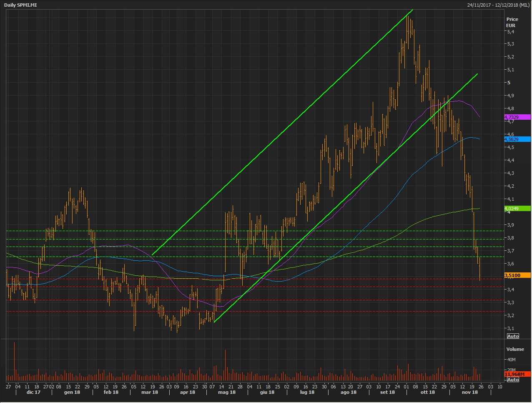The height and width of the screenshot is (403, 532).
Task: Click the 3,1 price axis label
Action: pyautogui.click(x=511, y=328)
